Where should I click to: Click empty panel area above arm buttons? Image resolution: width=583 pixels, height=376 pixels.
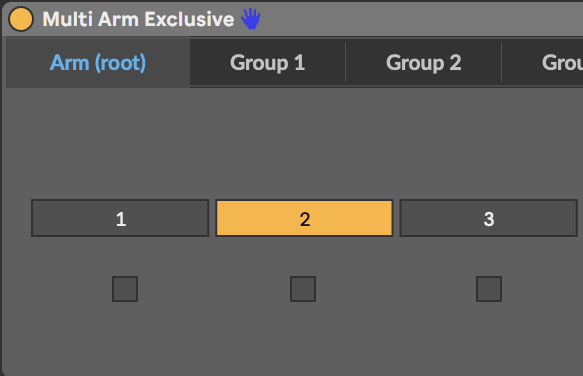294,143
